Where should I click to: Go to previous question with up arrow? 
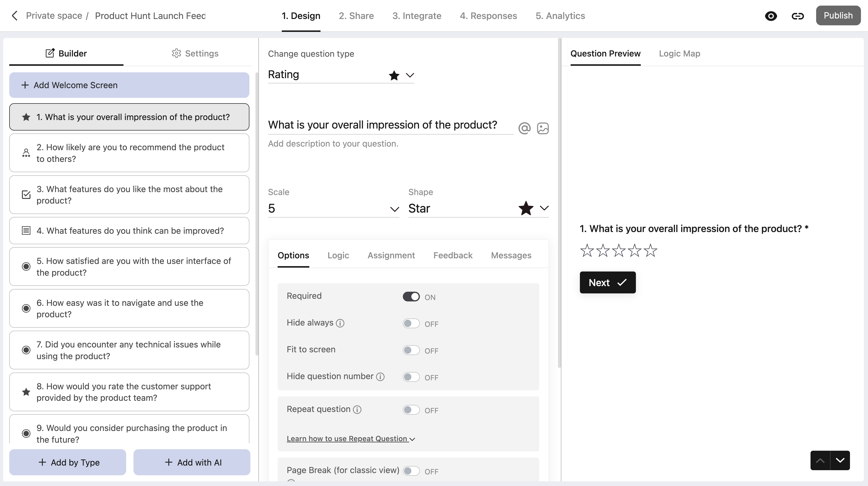[820, 460]
